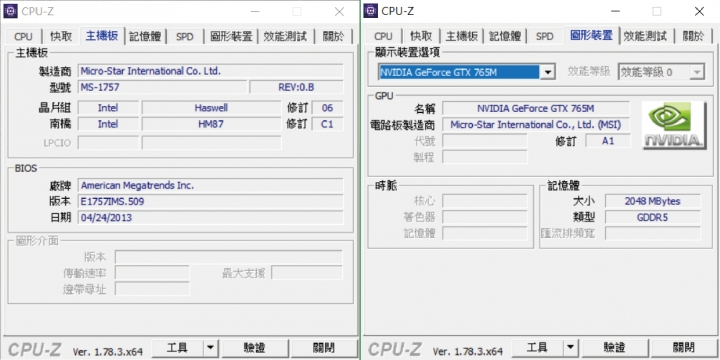Open the 效能等級 0 dropdown
Viewport: 720px width, 360px height.
pyautogui.click(x=697, y=72)
